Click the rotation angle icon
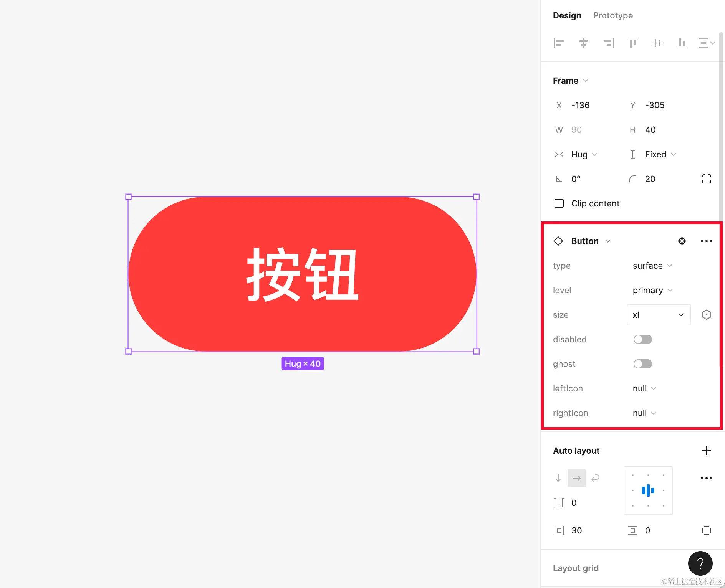Image resolution: width=725 pixels, height=588 pixels. click(x=559, y=179)
